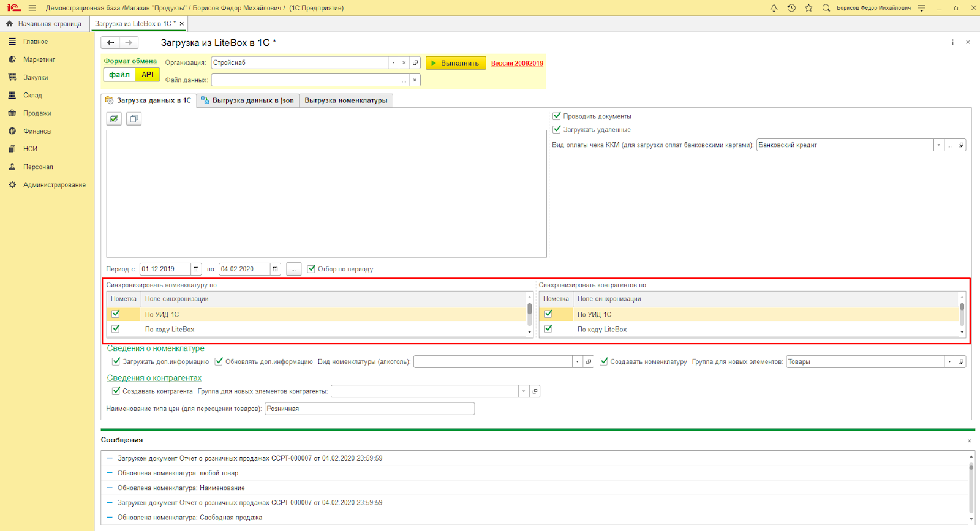The image size is (980, 531).
Task: Switch to Загрузка данных в 1С tab
Action: [149, 100]
